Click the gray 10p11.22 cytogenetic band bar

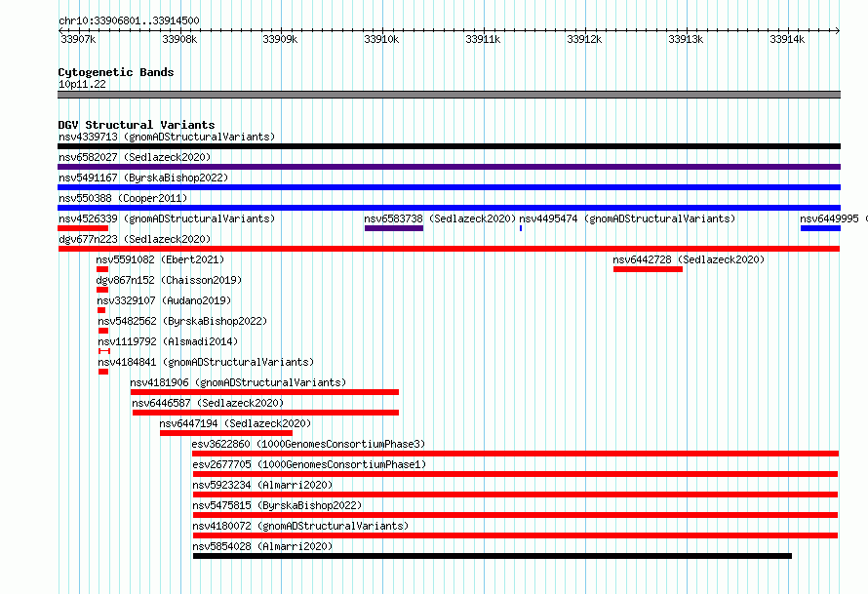(x=449, y=95)
